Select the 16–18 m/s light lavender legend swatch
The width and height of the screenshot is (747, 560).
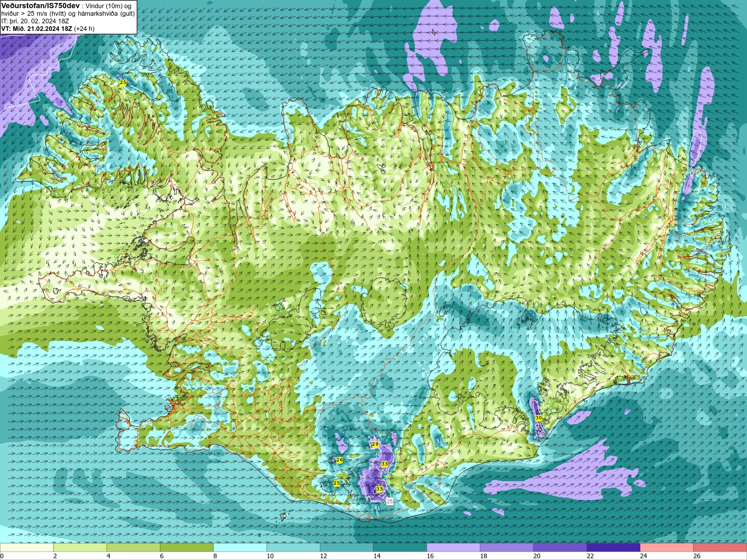453,548
